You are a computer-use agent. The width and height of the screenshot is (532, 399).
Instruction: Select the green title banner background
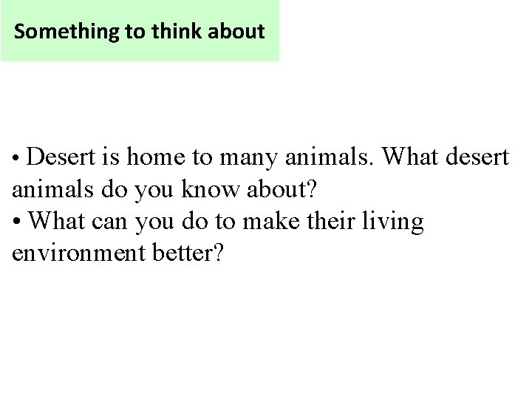pyautogui.click(x=140, y=30)
